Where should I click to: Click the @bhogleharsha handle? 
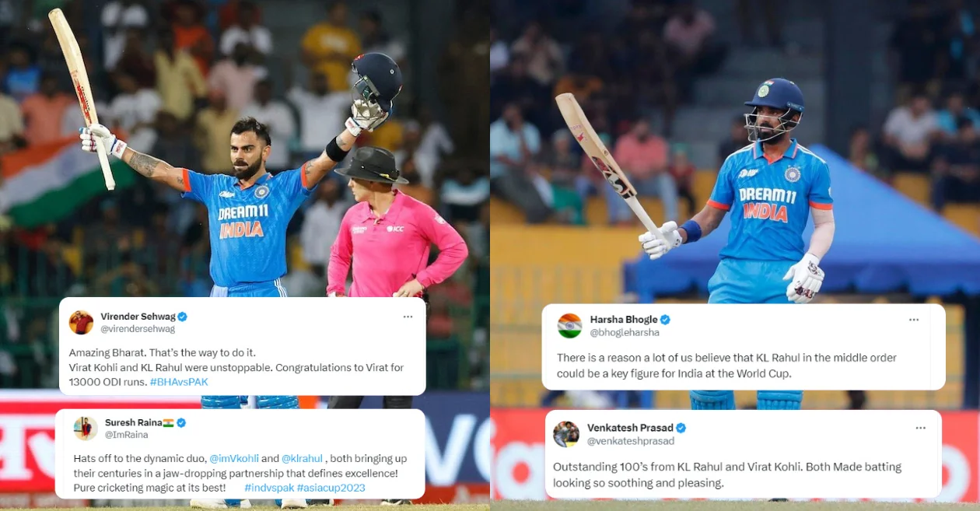625,332
